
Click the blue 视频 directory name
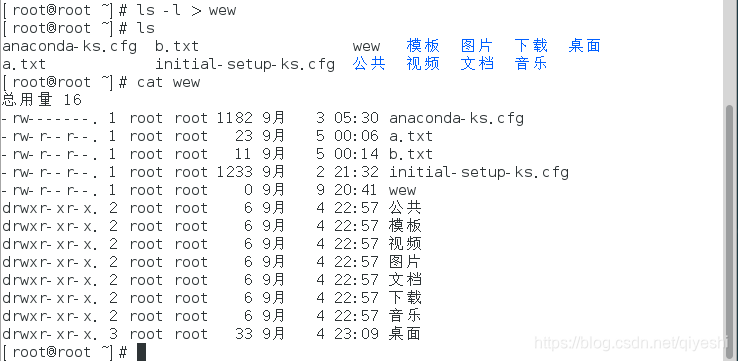pos(423,64)
